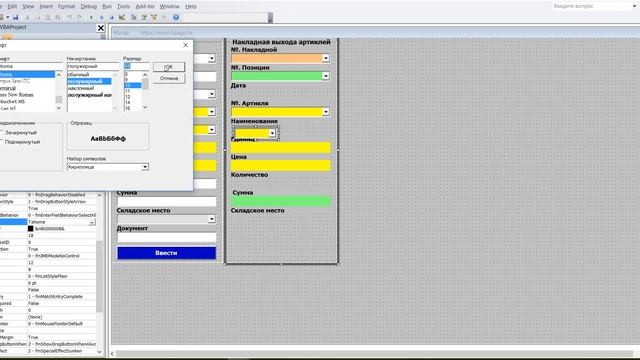Click the blue Help question-mark icon
The height and width of the screenshot is (360, 640).
176,17
